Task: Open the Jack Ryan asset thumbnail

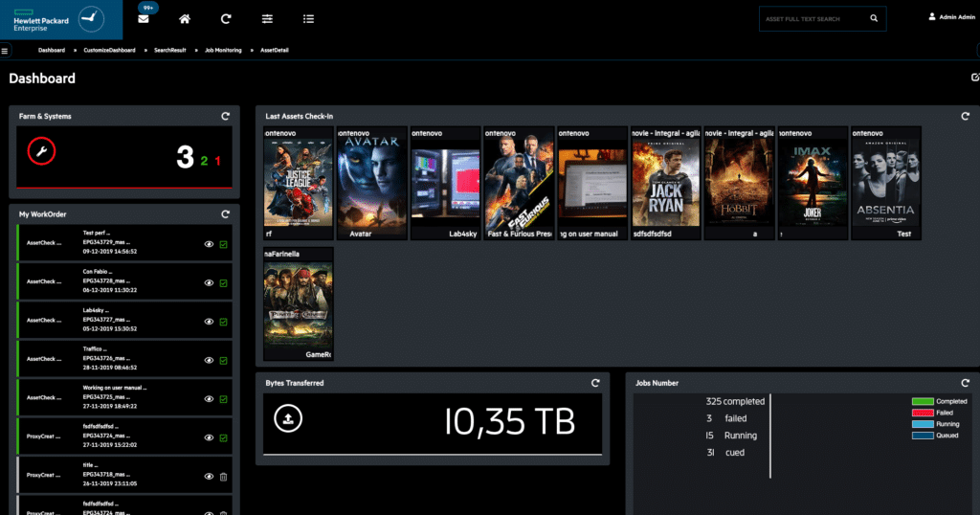Action: coord(666,183)
